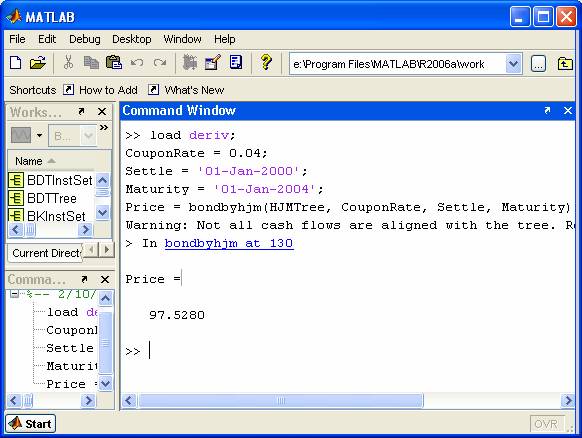Click the browse for folder ellipsis button
The width and height of the screenshot is (582, 438).
[x=538, y=64]
